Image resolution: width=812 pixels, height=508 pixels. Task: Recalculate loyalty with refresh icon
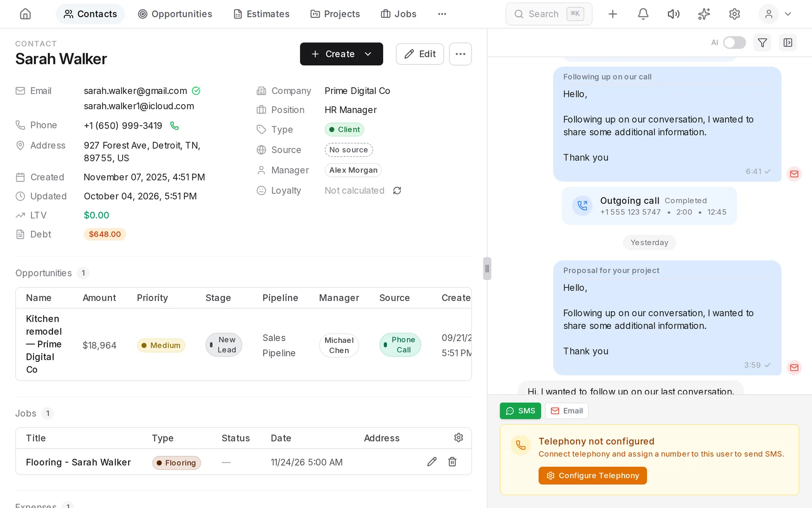pyautogui.click(x=397, y=191)
